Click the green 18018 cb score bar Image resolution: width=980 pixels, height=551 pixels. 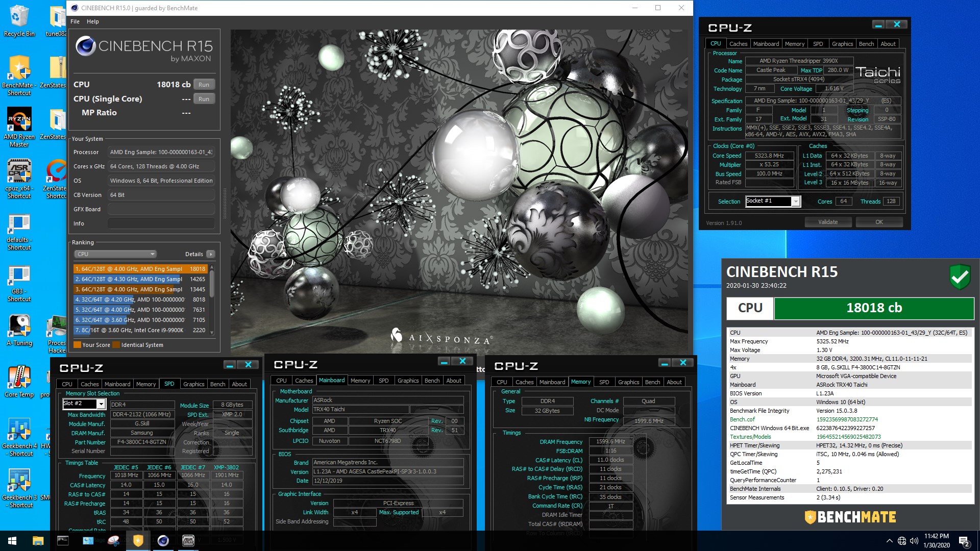[x=874, y=308]
